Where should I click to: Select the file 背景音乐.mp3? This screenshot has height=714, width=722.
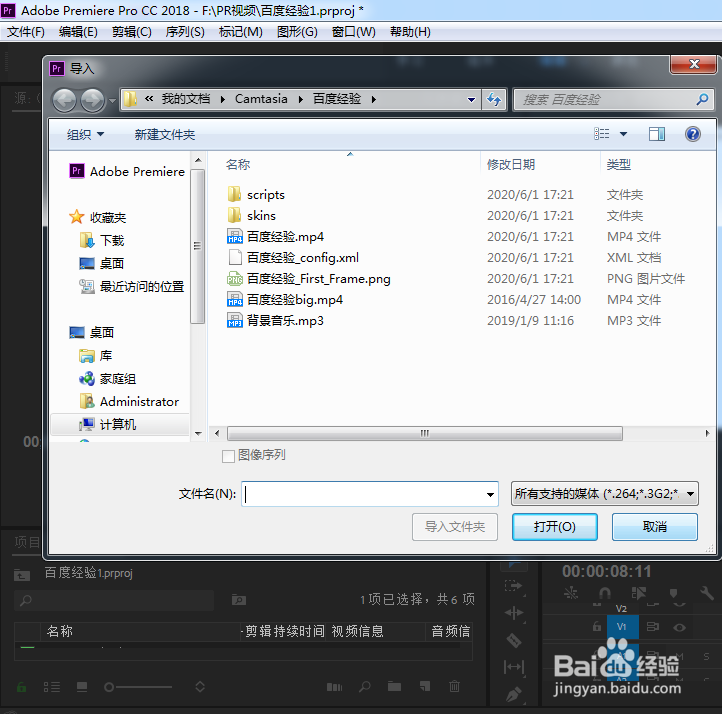(x=275, y=320)
